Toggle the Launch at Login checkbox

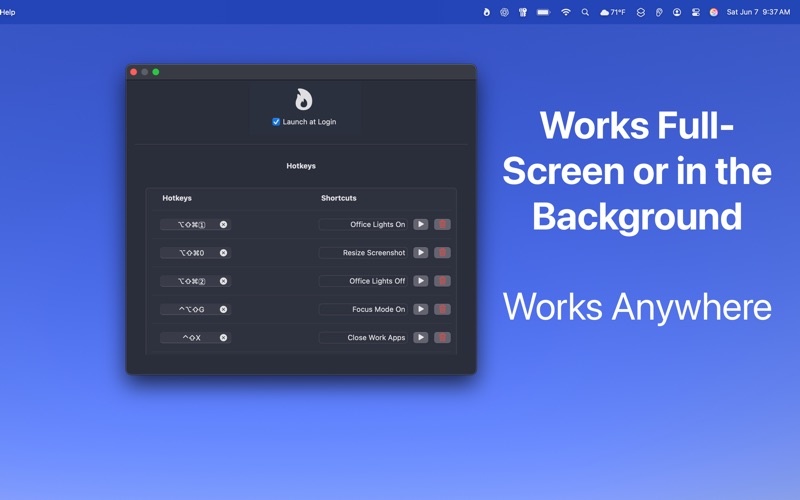click(x=276, y=122)
